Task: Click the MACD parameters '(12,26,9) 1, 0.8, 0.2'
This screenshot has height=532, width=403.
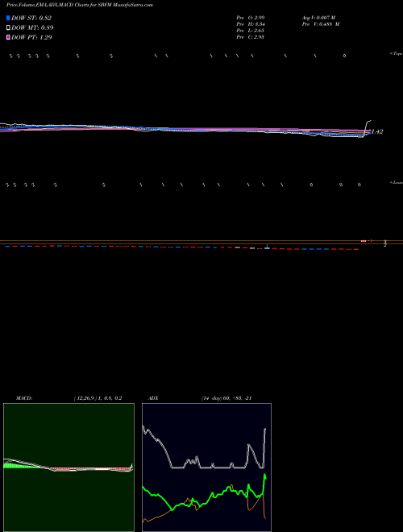Action: pyautogui.click(x=98, y=398)
